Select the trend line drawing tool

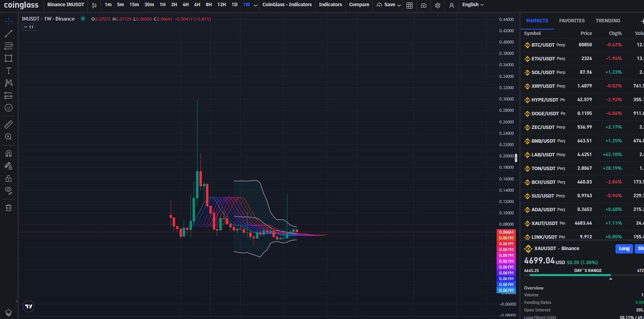click(x=8, y=34)
